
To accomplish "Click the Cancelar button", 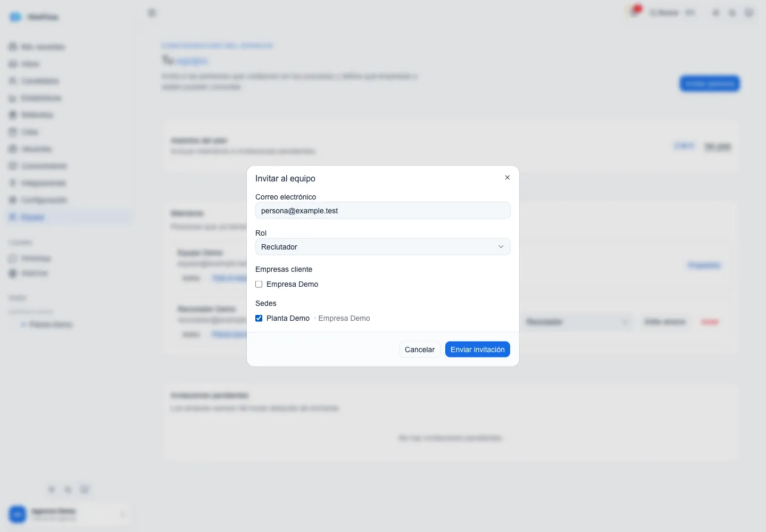I will pos(420,350).
